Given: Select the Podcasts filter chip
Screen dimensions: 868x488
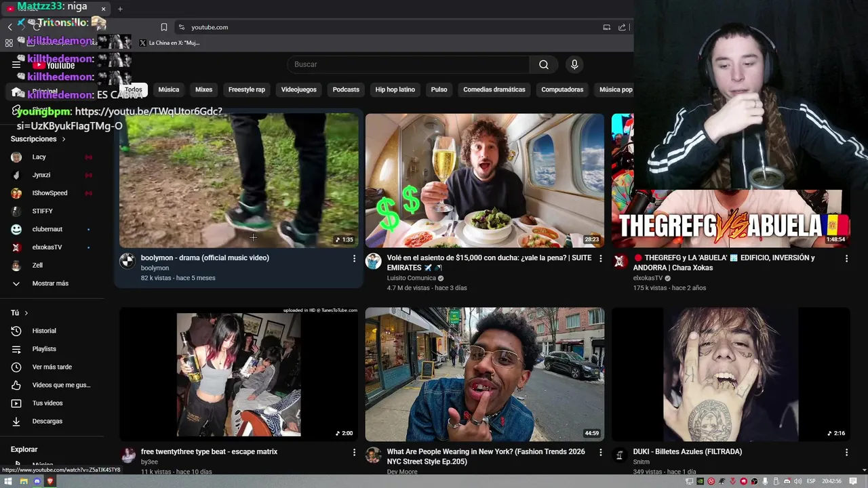Looking at the screenshot, I should click(346, 89).
